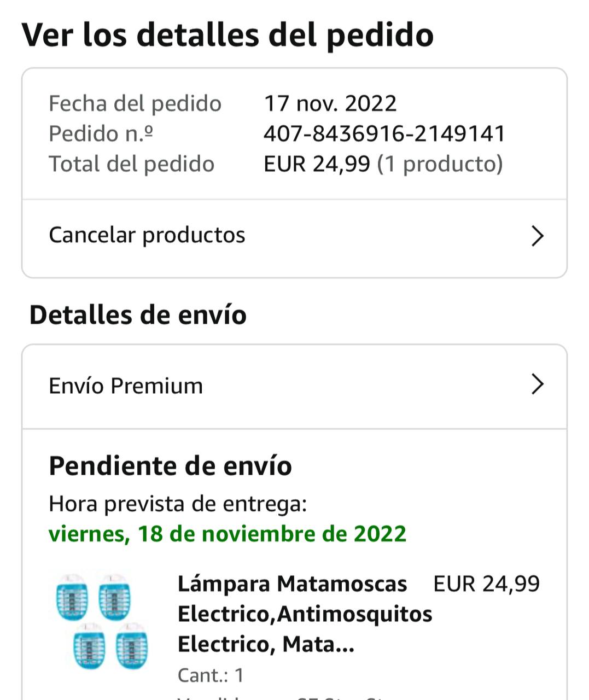The height and width of the screenshot is (700, 589).
Task: Tap the Cancelar productos option
Action: point(147,235)
